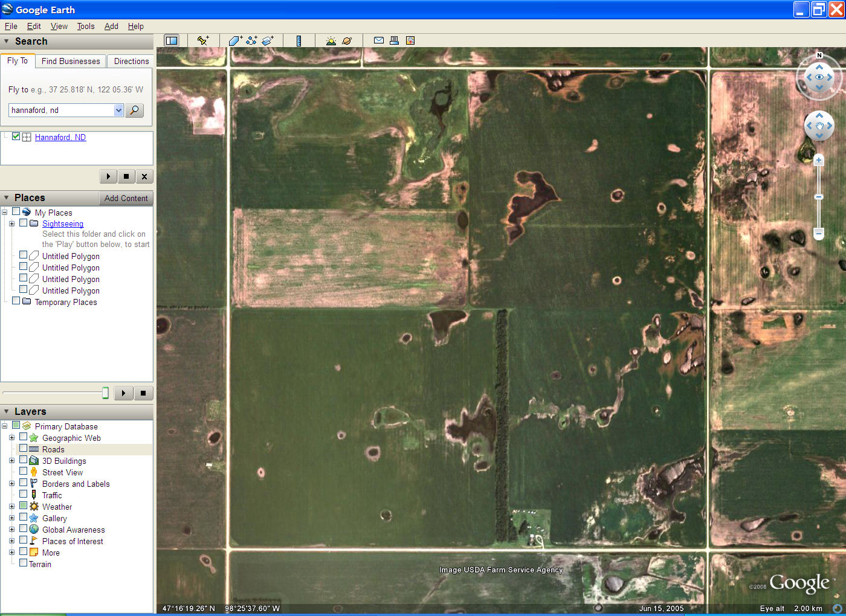
Task: Select the Places of Interest layer row
Action: point(73,541)
